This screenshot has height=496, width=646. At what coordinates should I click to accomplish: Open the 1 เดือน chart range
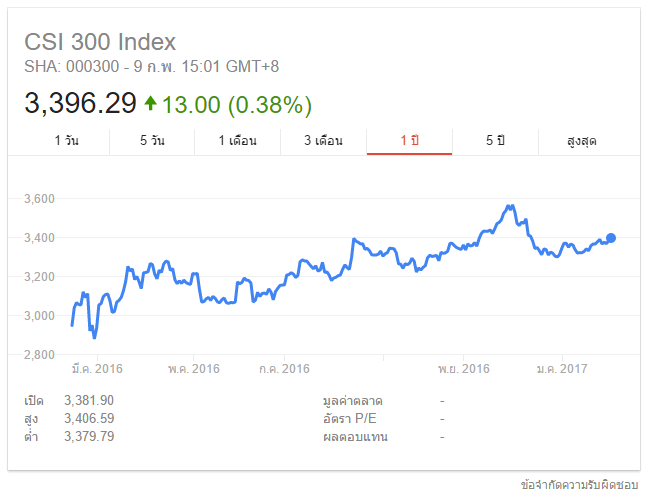click(237, 141)
